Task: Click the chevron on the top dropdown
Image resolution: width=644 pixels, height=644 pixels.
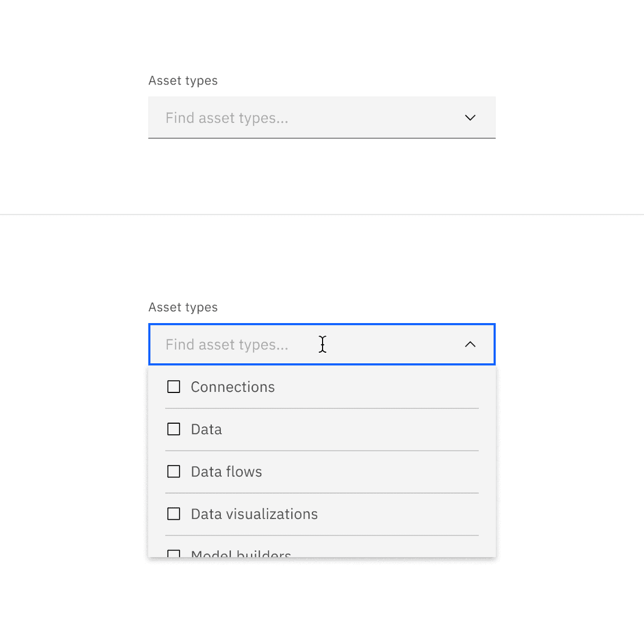Action: (x=470, y=117)
